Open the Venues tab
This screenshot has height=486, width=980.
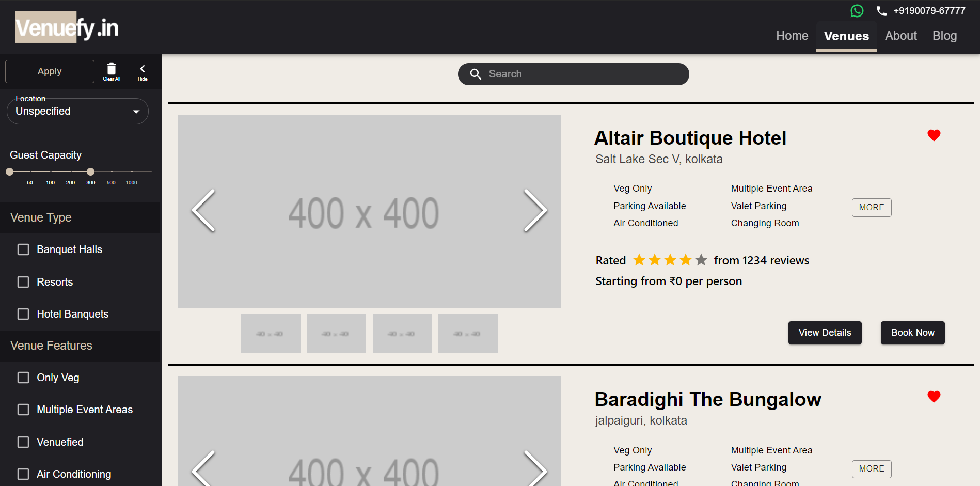846,36
